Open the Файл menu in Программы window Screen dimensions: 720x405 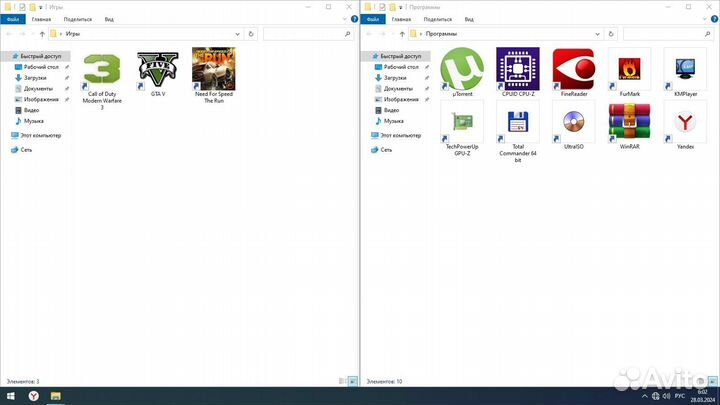(373, 19)
